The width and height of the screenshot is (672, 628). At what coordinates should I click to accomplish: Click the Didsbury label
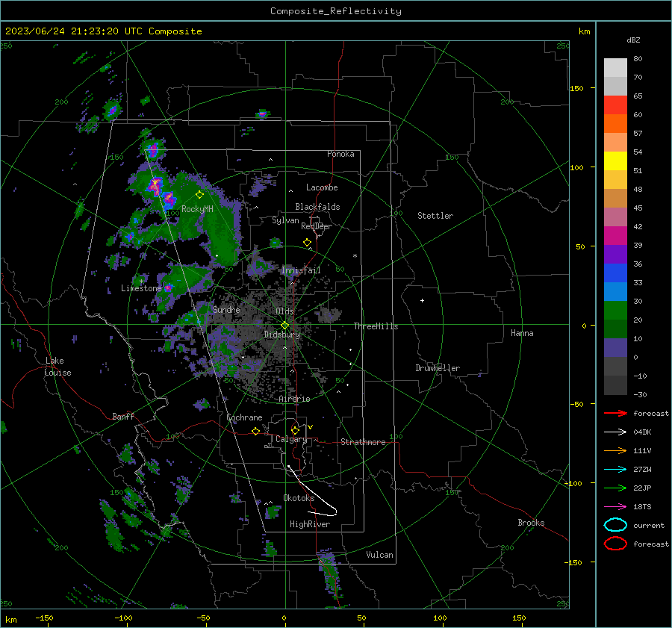pos(282,335)
